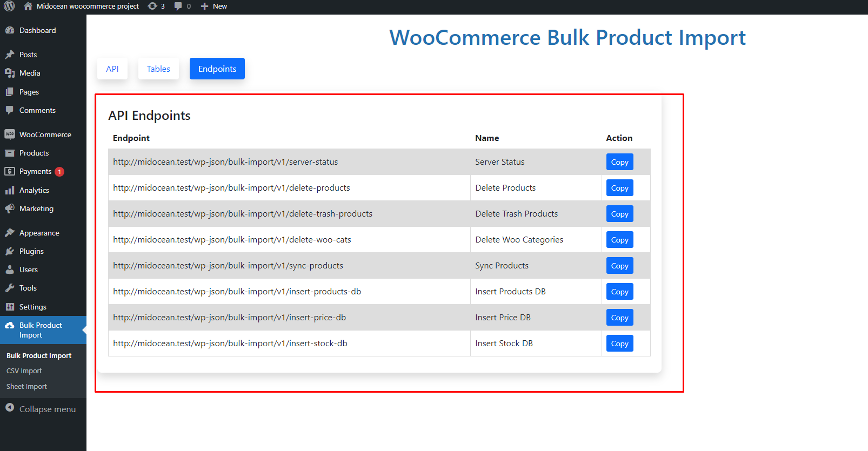Click the Dashboard gauge icon
The width and height of the screenshot is (868, 451).
pos(10,30)
